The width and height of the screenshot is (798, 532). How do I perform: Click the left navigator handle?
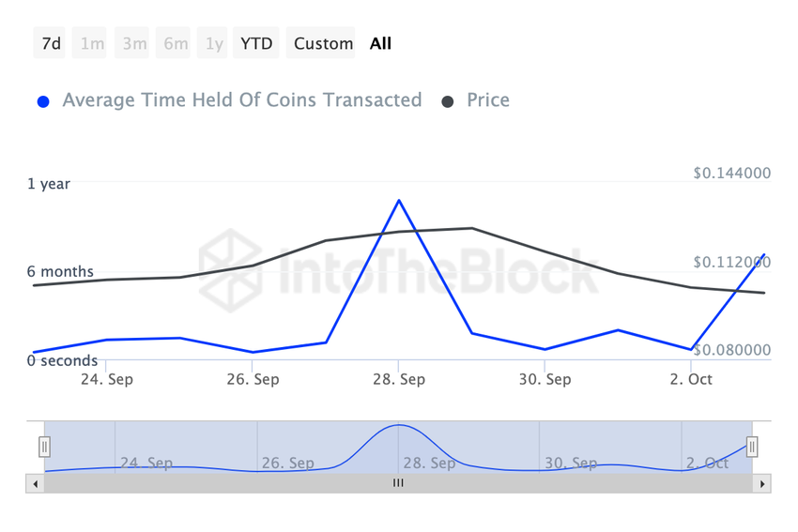click(x=44, y=447)
